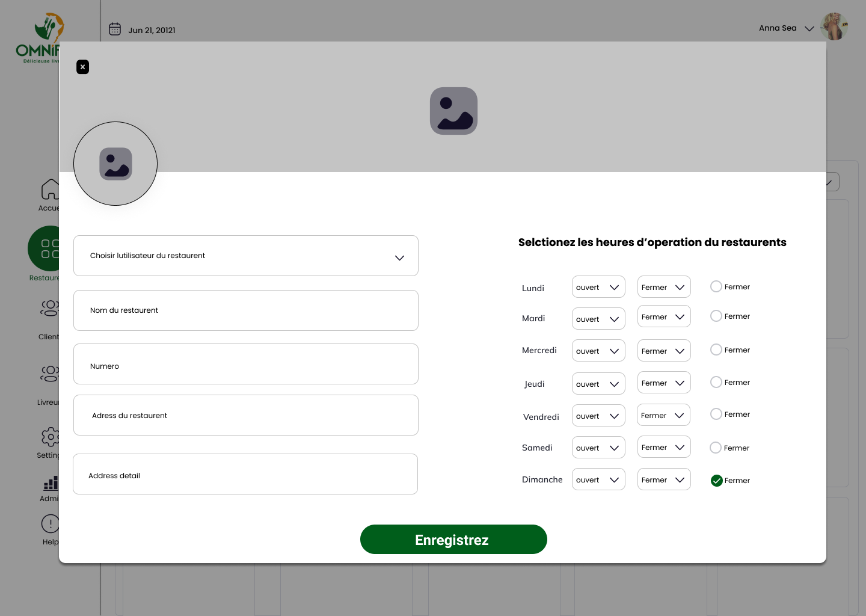
Task: Open the Fermer time dropdown for Jeudi
Action: click(664, 383)
